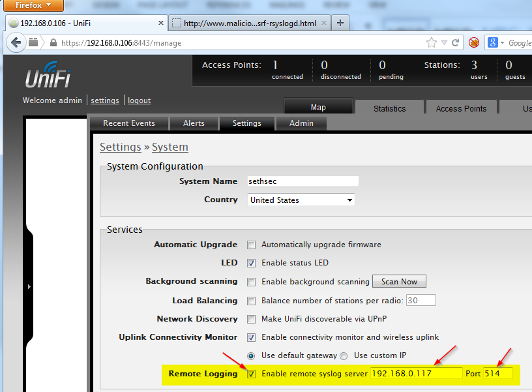Click the Scan Now button
Viewport: 532px width, 392px height.
point(399,281)
